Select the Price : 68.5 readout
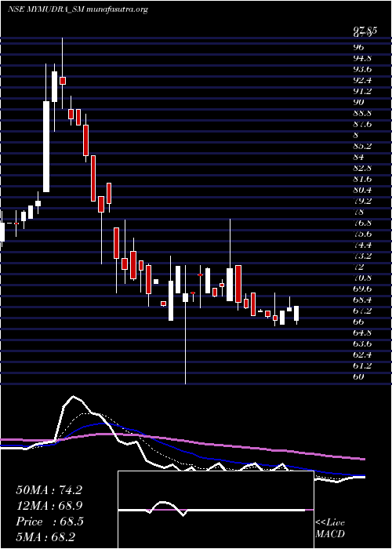 click(x=49, y=522)
